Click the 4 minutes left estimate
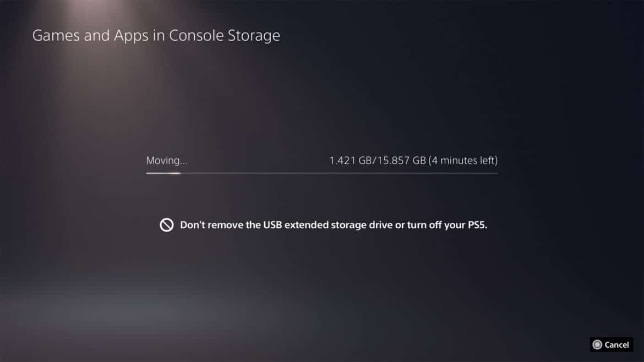Screen dimensions: 644x362 463,161
